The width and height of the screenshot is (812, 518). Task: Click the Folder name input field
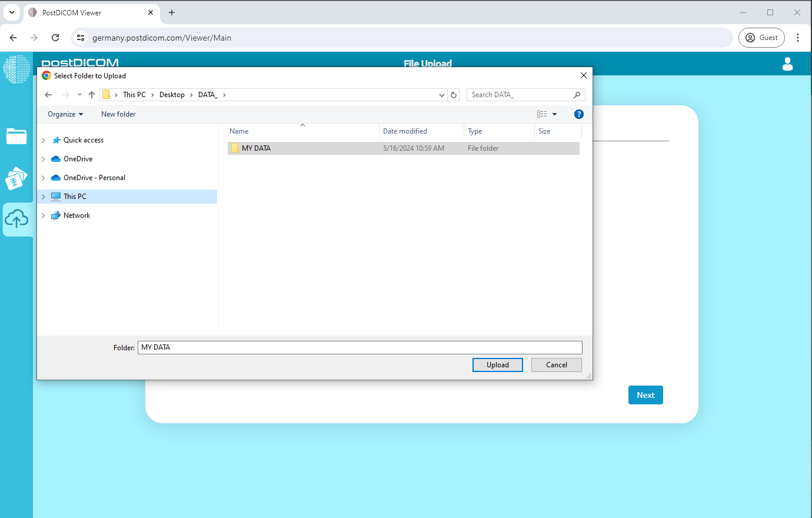pos(360,347)
